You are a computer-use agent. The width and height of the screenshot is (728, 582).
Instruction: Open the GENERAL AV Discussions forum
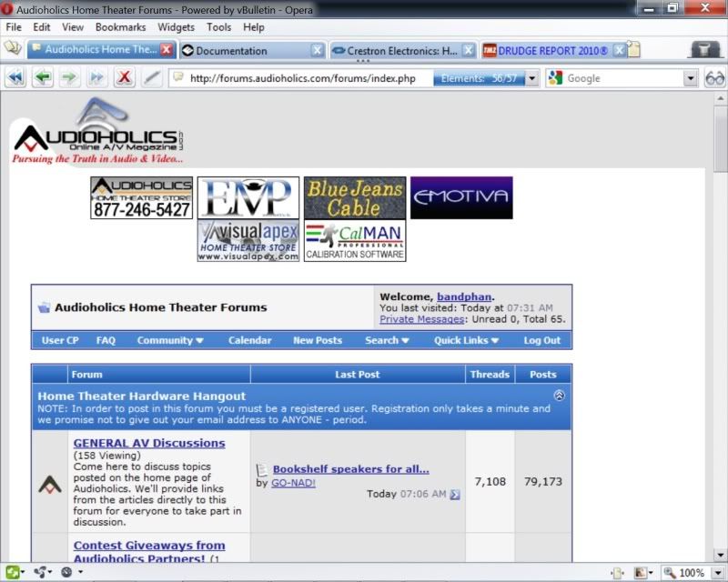(x=149, y=443)
